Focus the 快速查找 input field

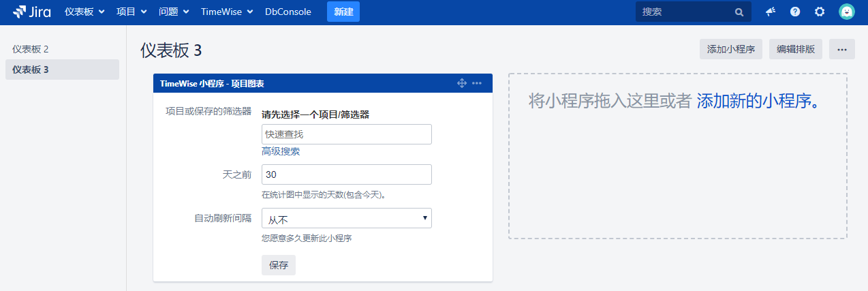[346, 134]
